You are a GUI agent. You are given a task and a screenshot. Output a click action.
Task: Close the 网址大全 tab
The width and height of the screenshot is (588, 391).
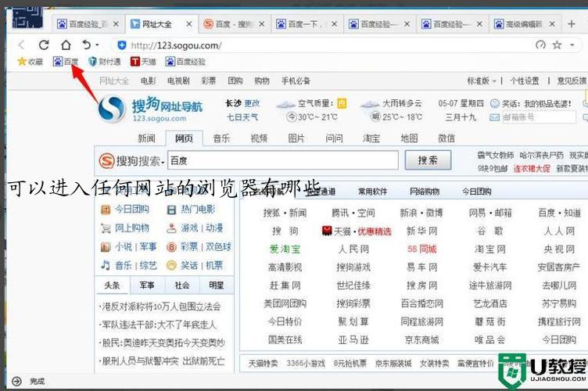pyautogui.click(x=189, y=24)
